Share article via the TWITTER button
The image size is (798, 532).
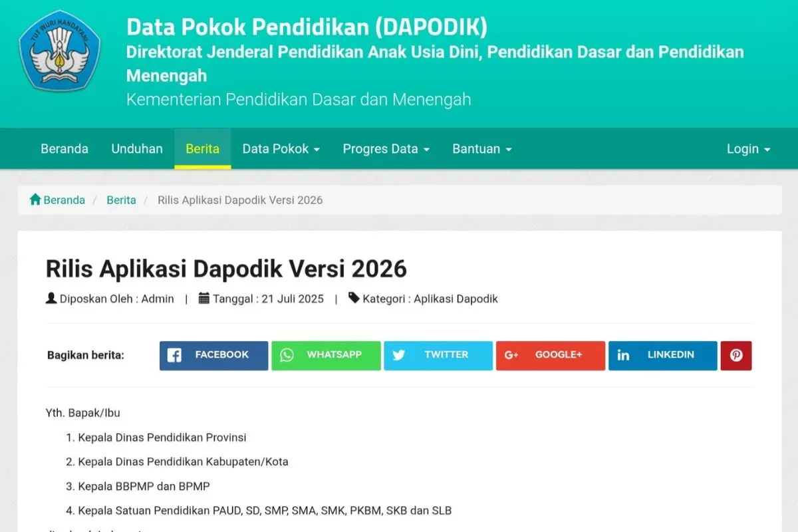pos(438,355)
